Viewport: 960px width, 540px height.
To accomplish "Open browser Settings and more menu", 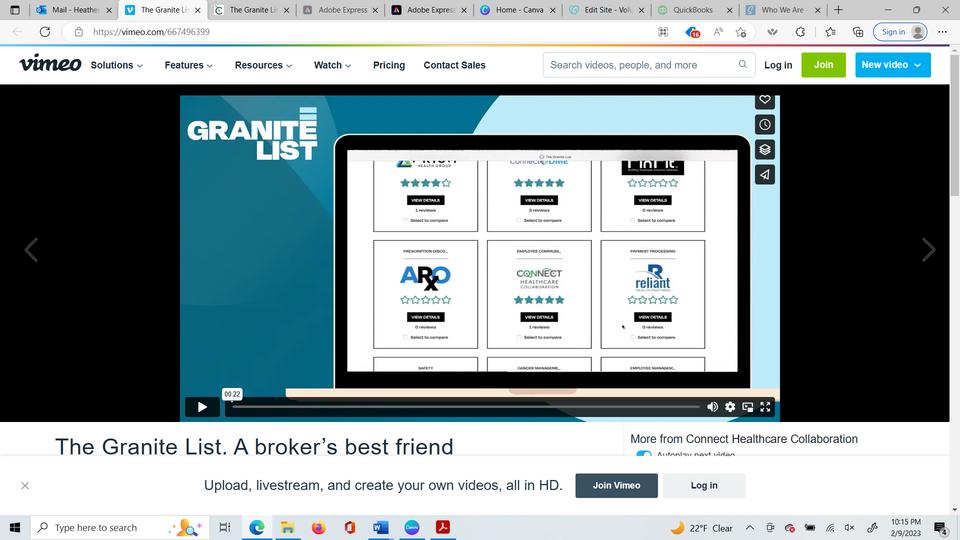I will (942, 32).
